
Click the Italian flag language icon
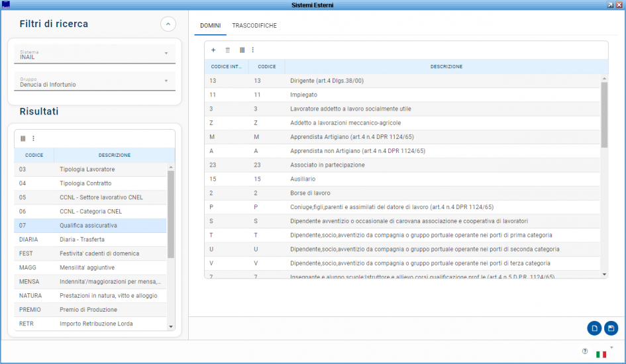601,354
